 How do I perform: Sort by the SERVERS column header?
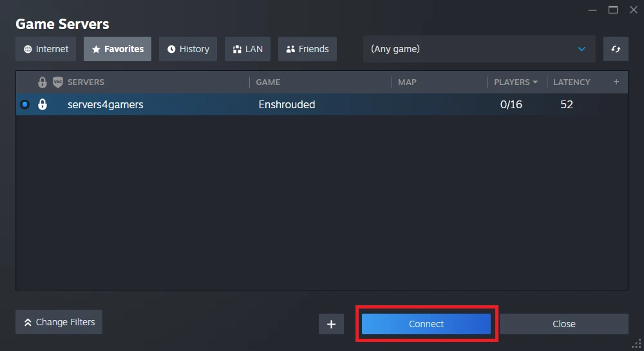(x=86, y=82)
